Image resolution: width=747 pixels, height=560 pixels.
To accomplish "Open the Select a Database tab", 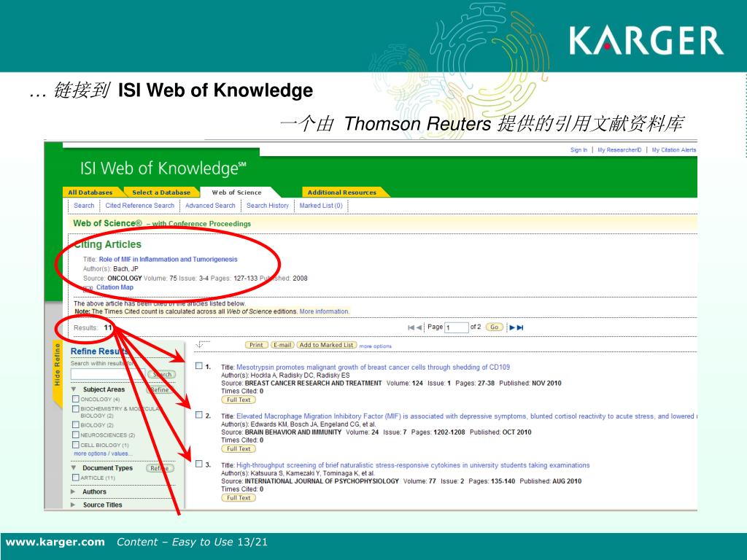I will click(161, 192).
